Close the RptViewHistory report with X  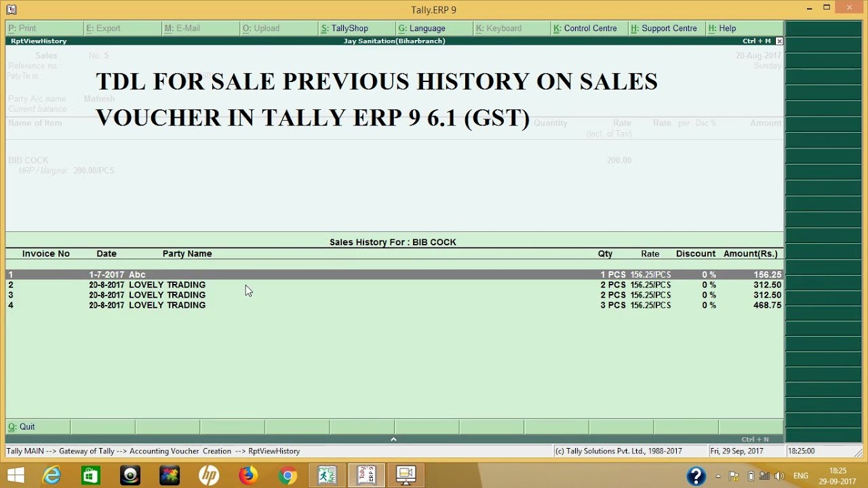(x=779, y=41)
